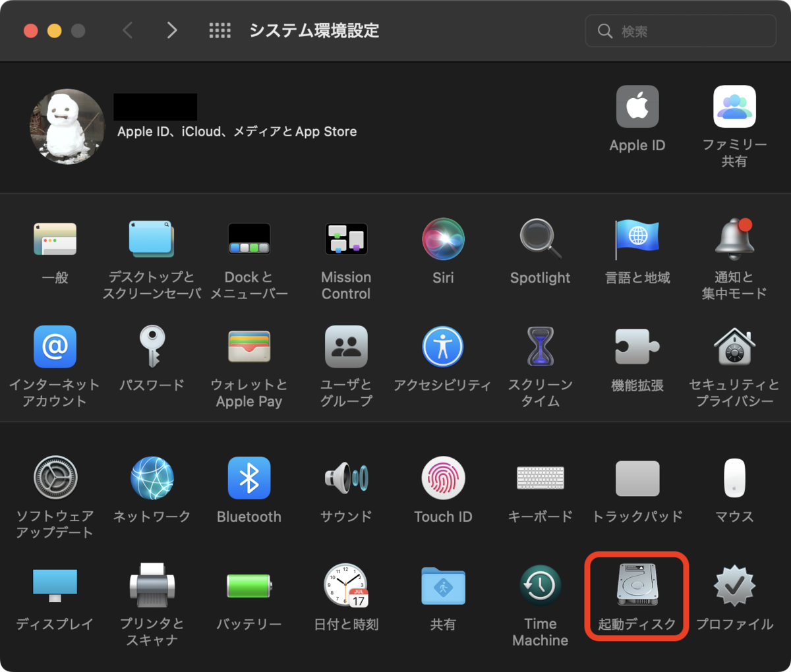Open アクセシビリティ preferences
This screenshot has width=791, height=672.
coord(443,347)
